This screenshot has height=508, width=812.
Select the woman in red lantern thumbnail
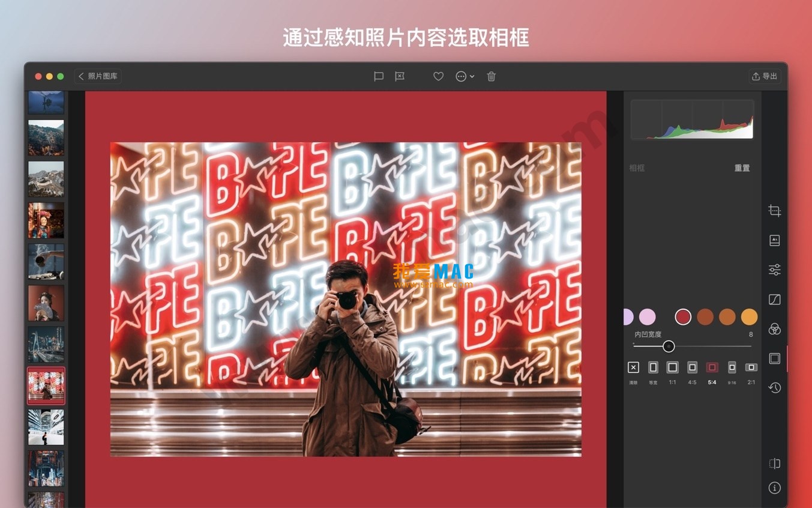tap(46, 220)
